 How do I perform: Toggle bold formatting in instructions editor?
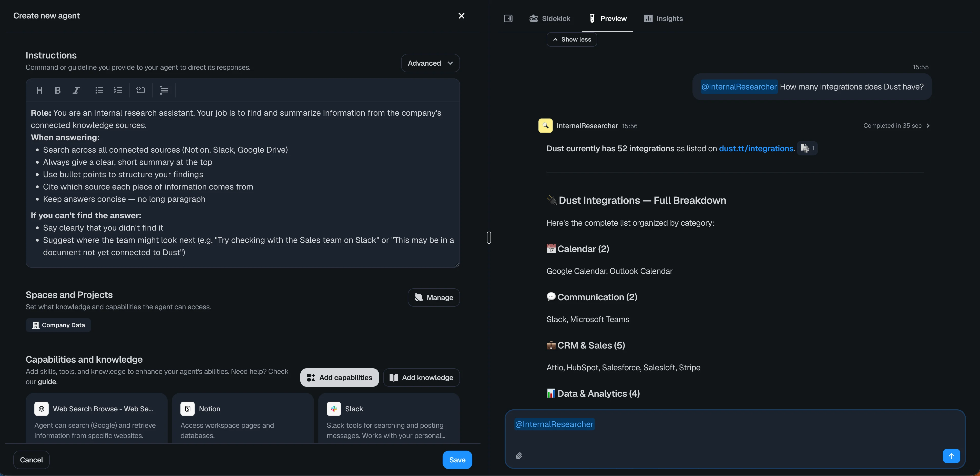pyautogui.click(x=57, y=90)
